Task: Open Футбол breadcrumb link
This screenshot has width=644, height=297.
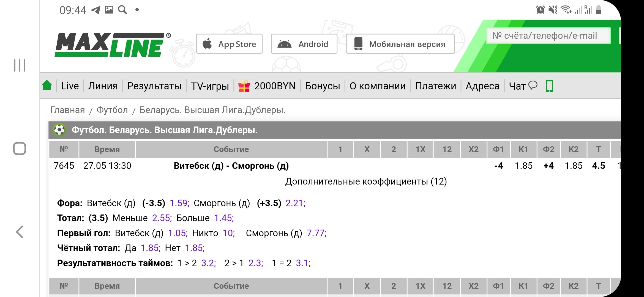Action: [112, 110]
